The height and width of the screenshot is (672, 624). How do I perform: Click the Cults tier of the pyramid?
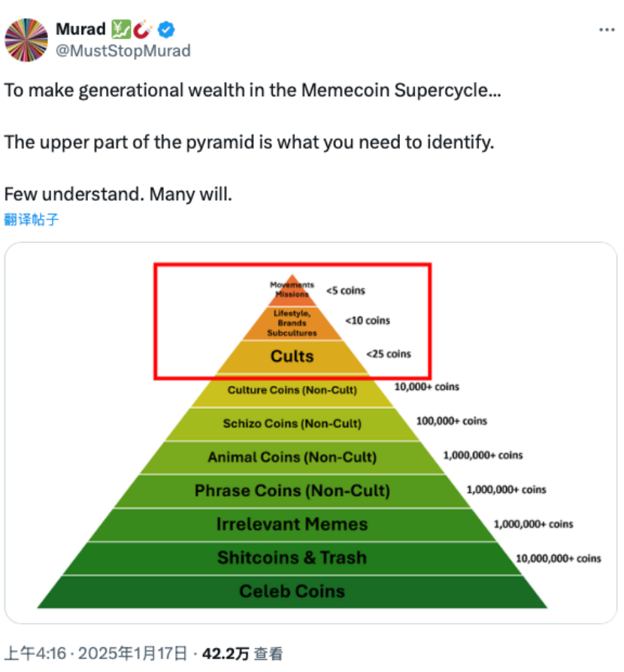point(292,356)
